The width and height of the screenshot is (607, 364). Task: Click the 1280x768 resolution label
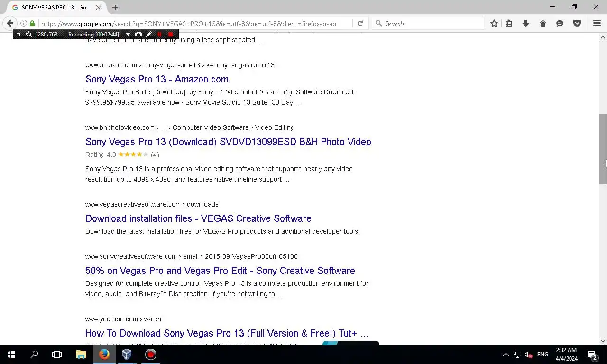click(46, 34)
